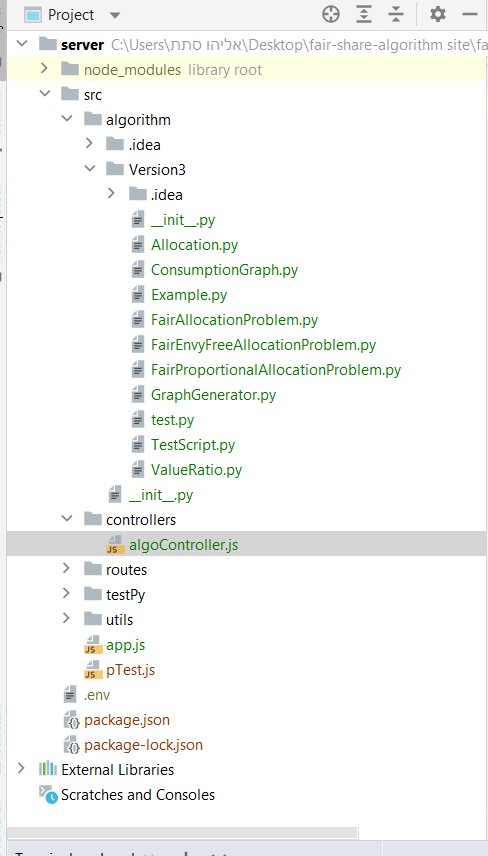Click the External Libraries bars icon
488x856 pixels.
48,769
